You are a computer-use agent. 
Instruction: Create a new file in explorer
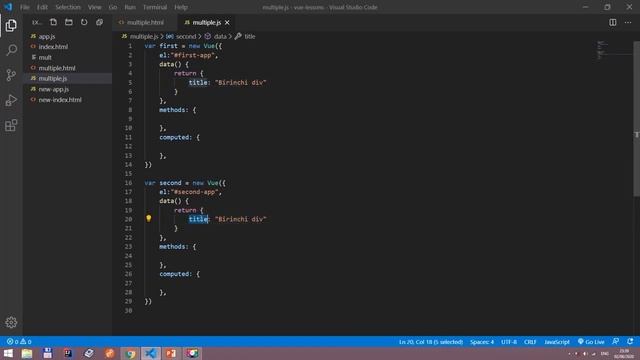click(x=53, y=22)
